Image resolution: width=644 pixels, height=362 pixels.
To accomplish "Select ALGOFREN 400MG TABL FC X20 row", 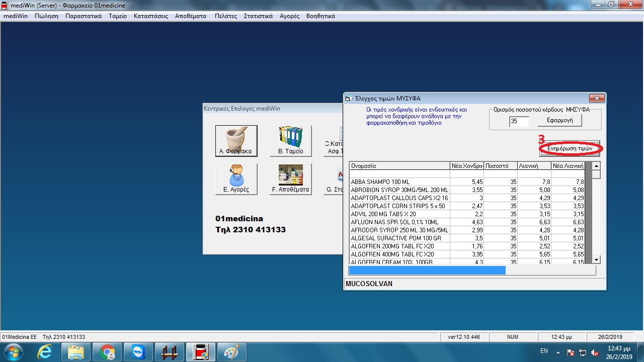I will coord(467,254).
